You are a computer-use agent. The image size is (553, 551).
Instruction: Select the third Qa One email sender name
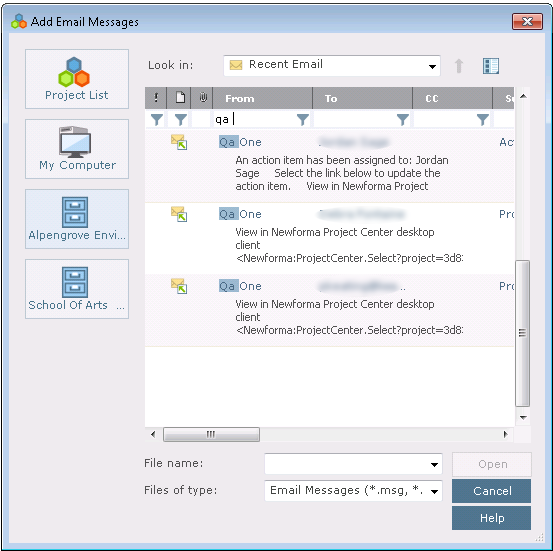(240, 286)
